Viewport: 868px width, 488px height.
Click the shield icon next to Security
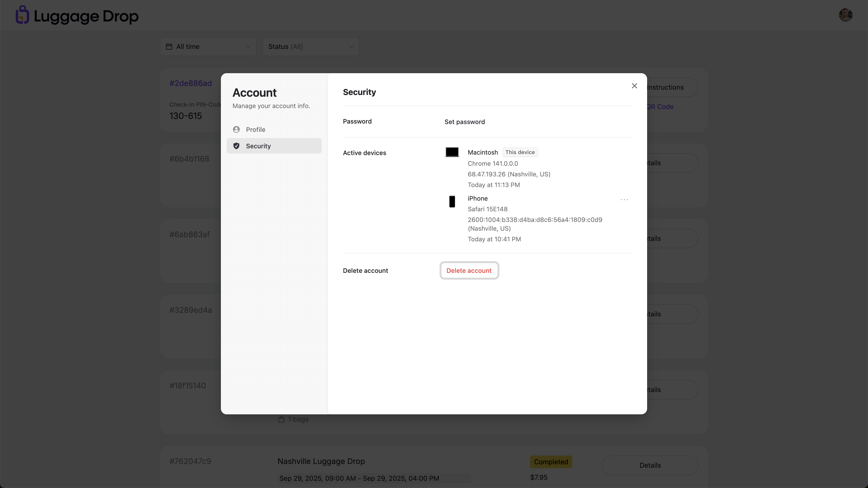236,146
